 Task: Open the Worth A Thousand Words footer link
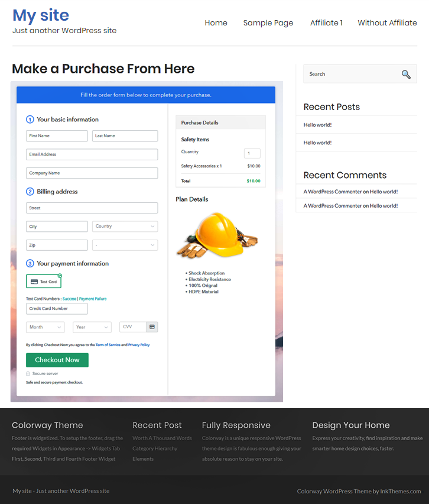(x=162, y=438)
